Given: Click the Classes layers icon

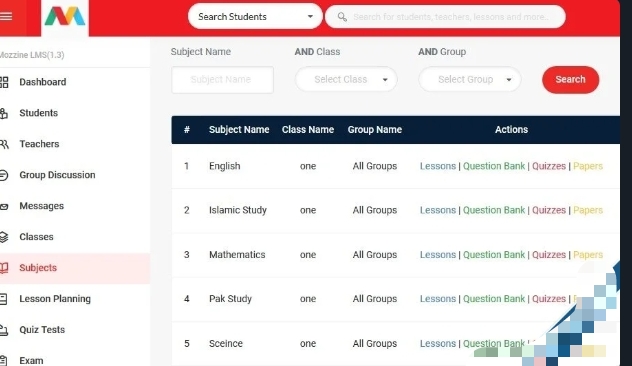Looking at the screenshot, I should coord(4,237).
